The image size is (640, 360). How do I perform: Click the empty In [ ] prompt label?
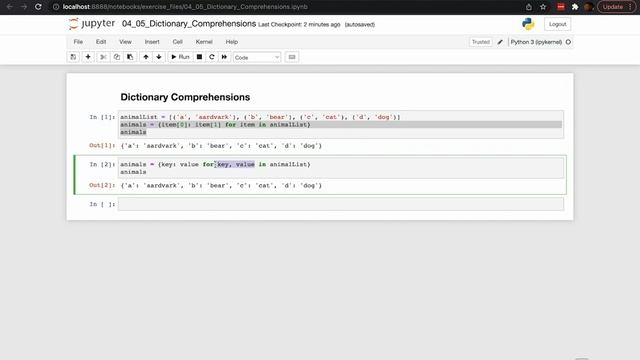[102, 204]
